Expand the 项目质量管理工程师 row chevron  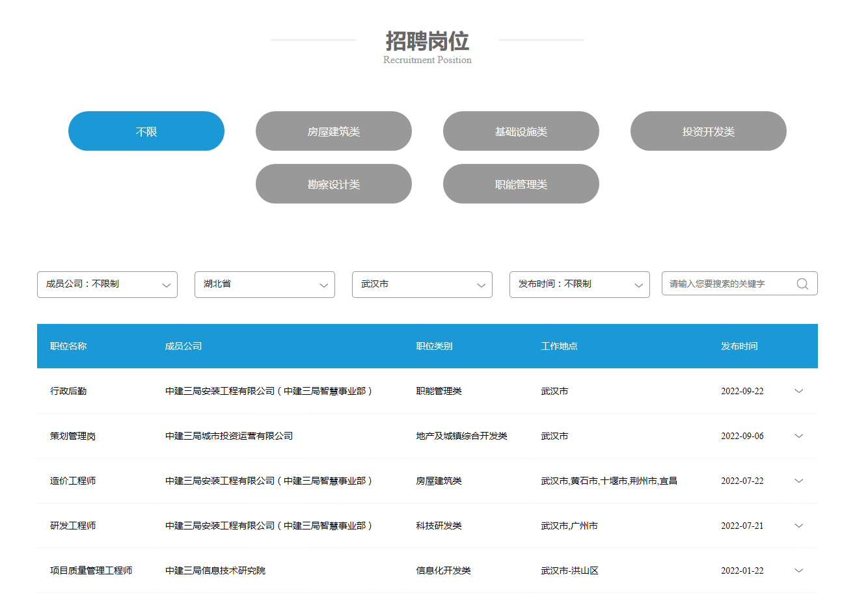pyautogui.click(x=799, y=570)
